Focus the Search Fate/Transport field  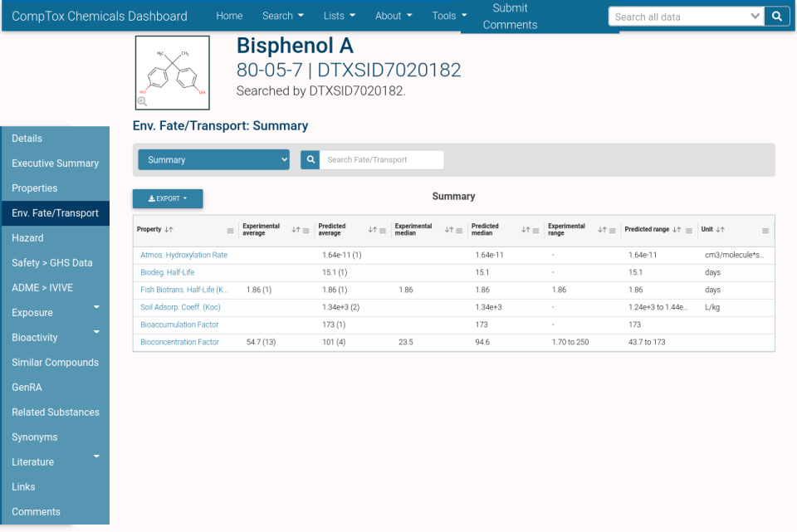pos(382,159)
